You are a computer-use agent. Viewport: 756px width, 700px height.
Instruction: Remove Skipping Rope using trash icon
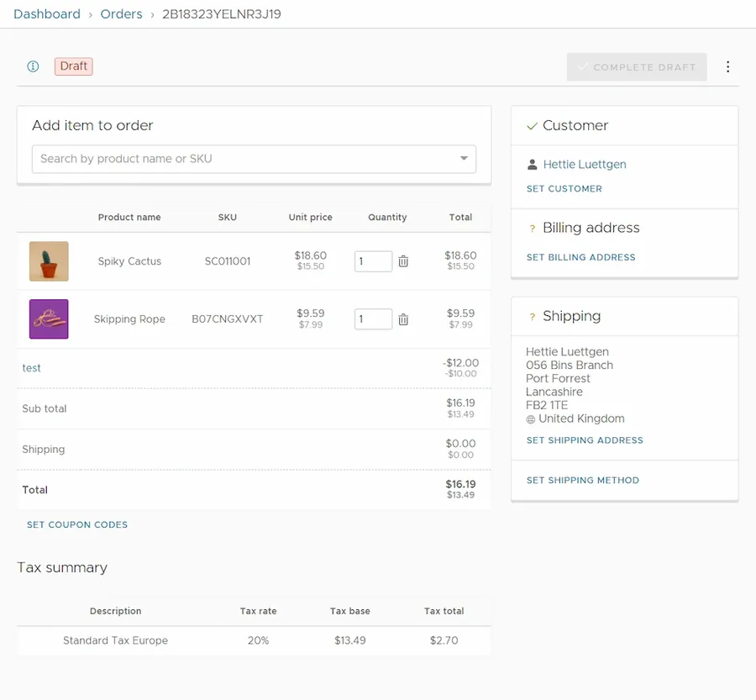(403, 319)
